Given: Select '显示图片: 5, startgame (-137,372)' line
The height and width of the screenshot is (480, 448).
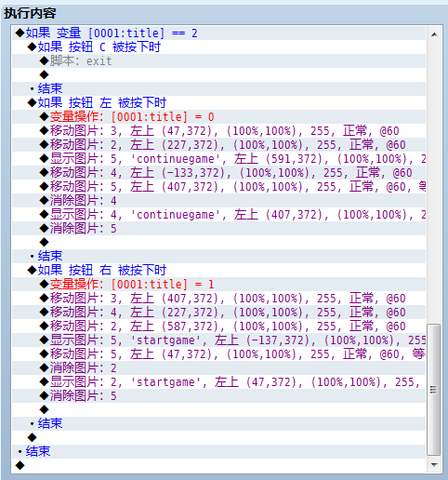Looking at the screenshot, I should pos(218,340).
